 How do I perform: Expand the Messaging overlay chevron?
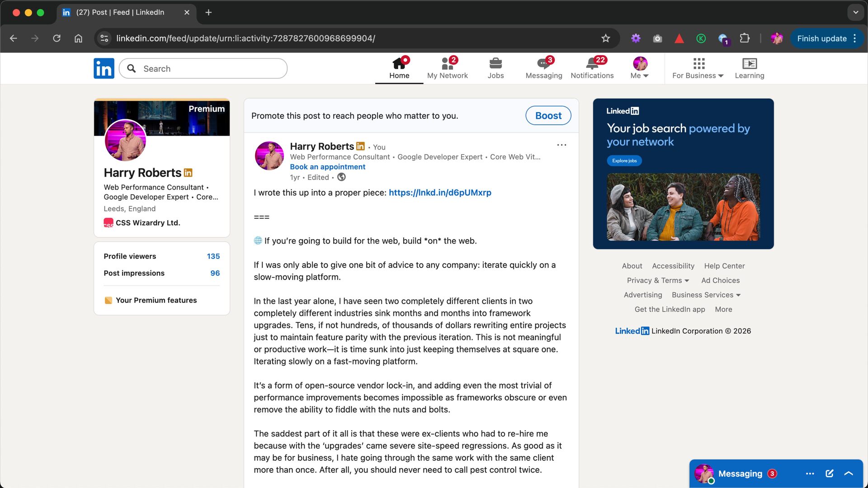click(849, 474)
